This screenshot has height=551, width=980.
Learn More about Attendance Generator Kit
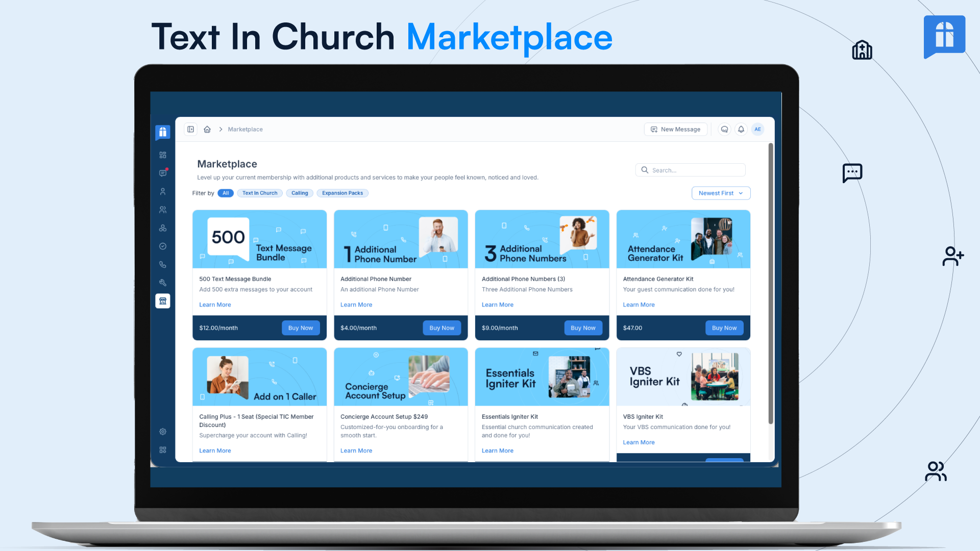(639, 305)
